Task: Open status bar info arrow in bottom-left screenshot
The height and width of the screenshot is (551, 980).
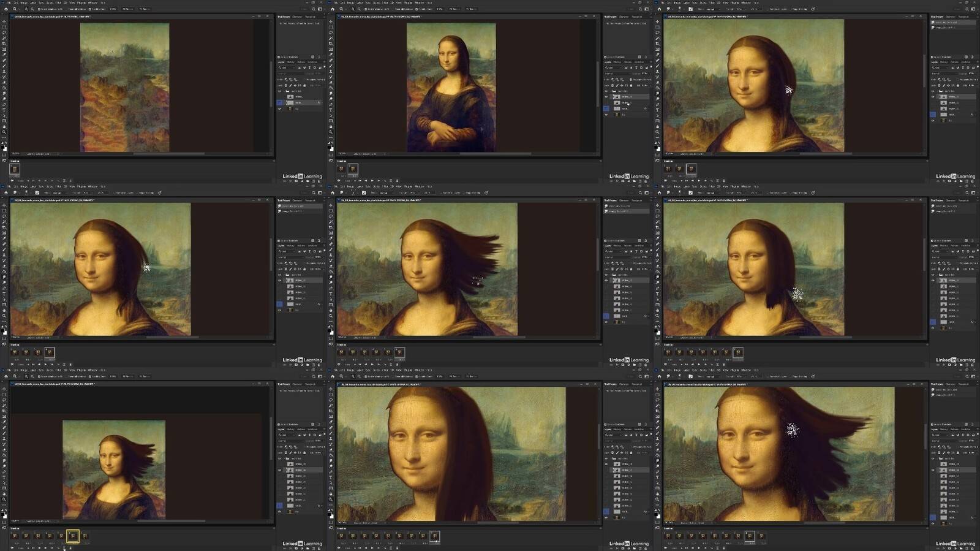Action: (58, 522)
